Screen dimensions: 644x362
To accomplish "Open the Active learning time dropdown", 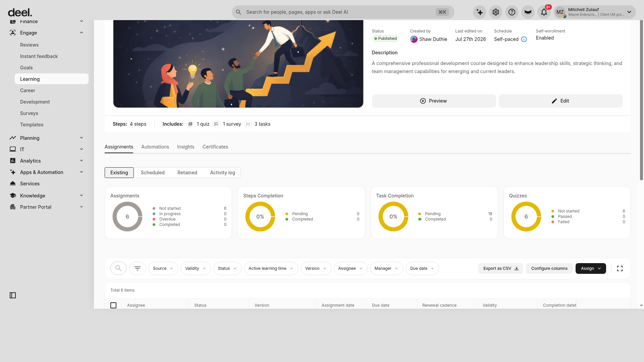I will point(271,268).
